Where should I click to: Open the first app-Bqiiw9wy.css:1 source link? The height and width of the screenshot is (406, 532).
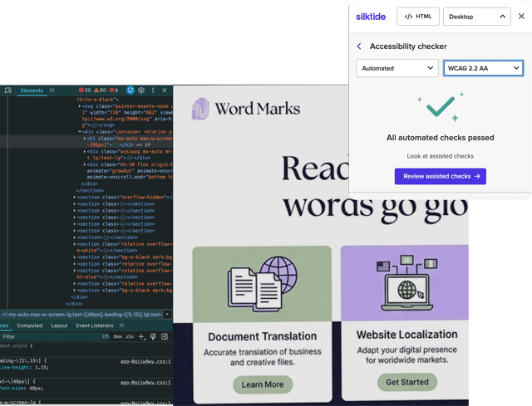[x=145, y=362]
